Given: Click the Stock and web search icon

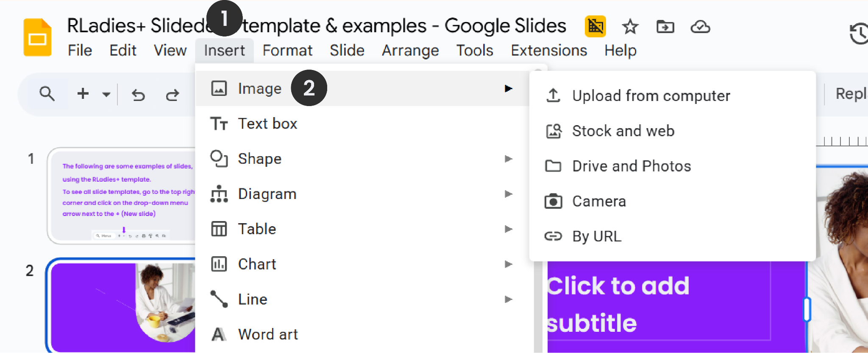Looking at the screenshot, I should (x=554, y=131).
